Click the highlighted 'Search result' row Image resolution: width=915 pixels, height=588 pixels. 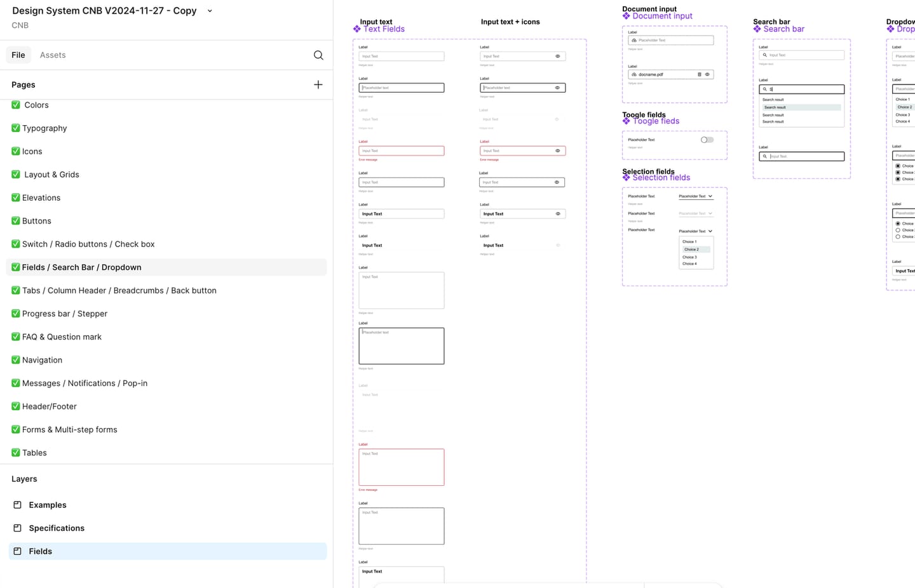point(801,107)
